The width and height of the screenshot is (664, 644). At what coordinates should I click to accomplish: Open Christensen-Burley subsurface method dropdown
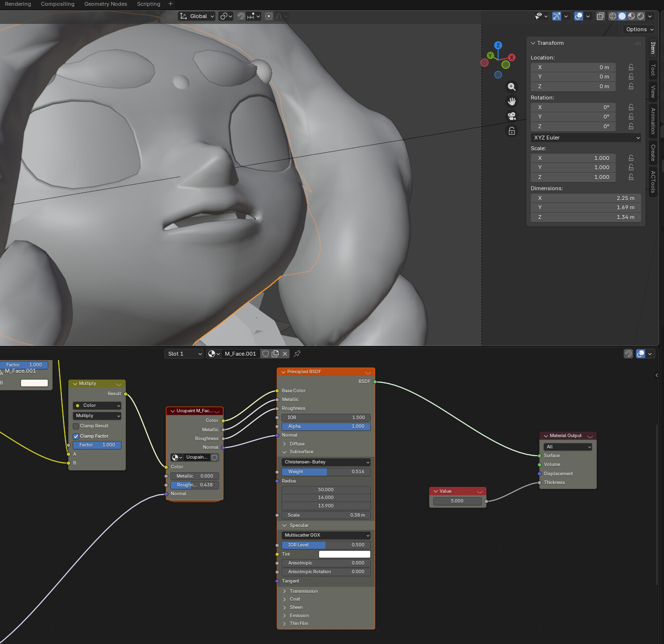(326, 462)
